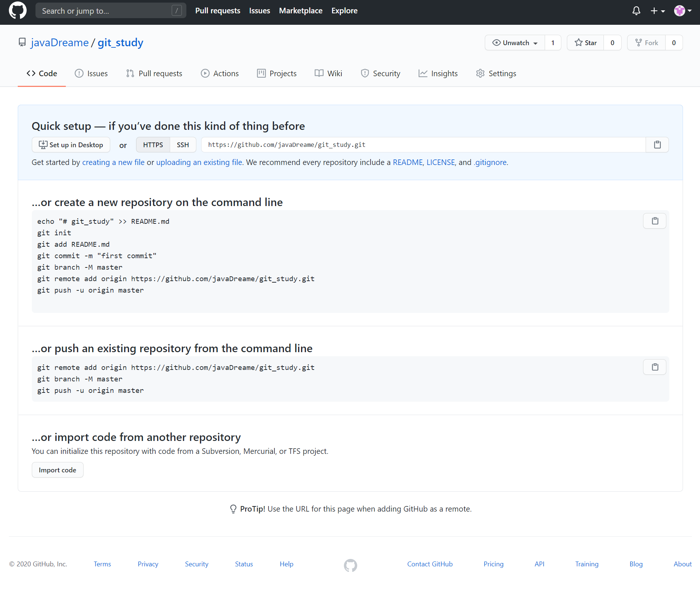Click the 'git init' command line
The width and height of the screenshot is (700, 600).
point(54,233)
